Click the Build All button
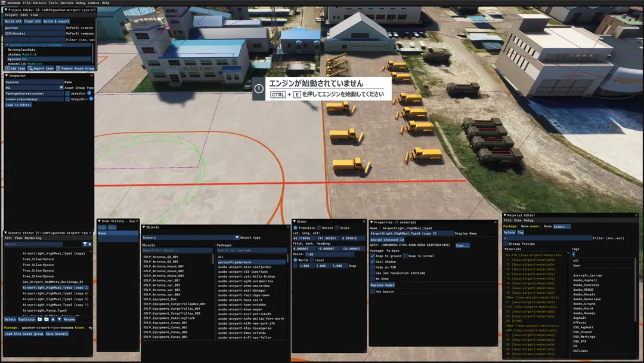644x363 pixels. 13,21
